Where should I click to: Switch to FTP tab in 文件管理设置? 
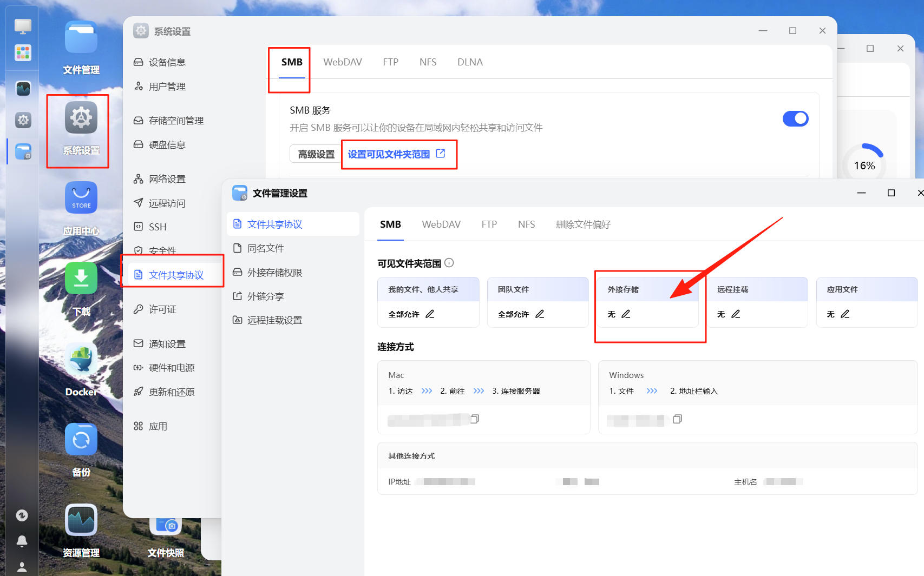pyautogui.click(x=489, y=224)
